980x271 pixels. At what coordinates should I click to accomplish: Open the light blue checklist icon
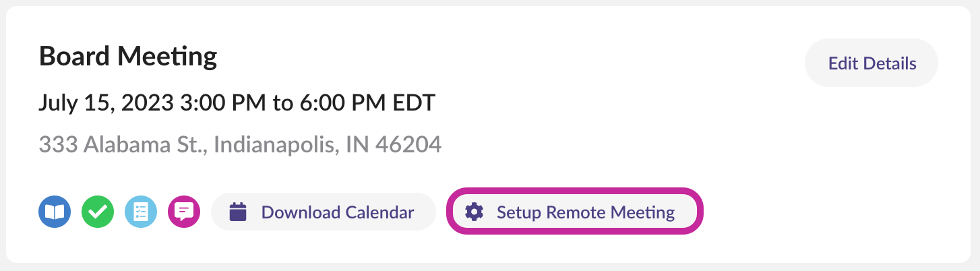pyautogui.click(x=141, y=212)
